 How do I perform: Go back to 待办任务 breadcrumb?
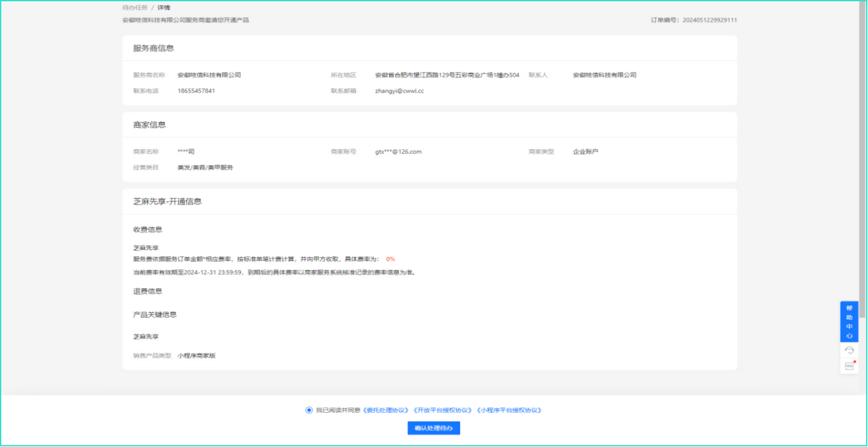tap(135, 8)
